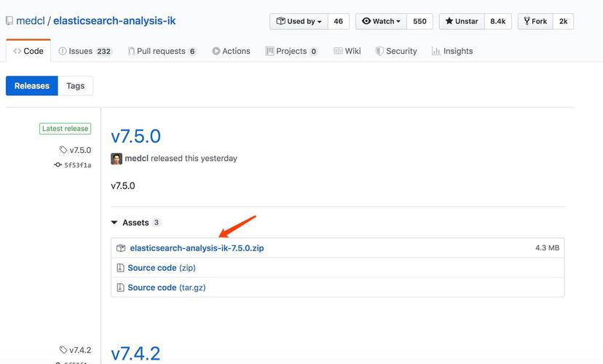The image size is (603, 364).
Task: Click the tag icon next to v7.4.2
Action: pos(63,349)
